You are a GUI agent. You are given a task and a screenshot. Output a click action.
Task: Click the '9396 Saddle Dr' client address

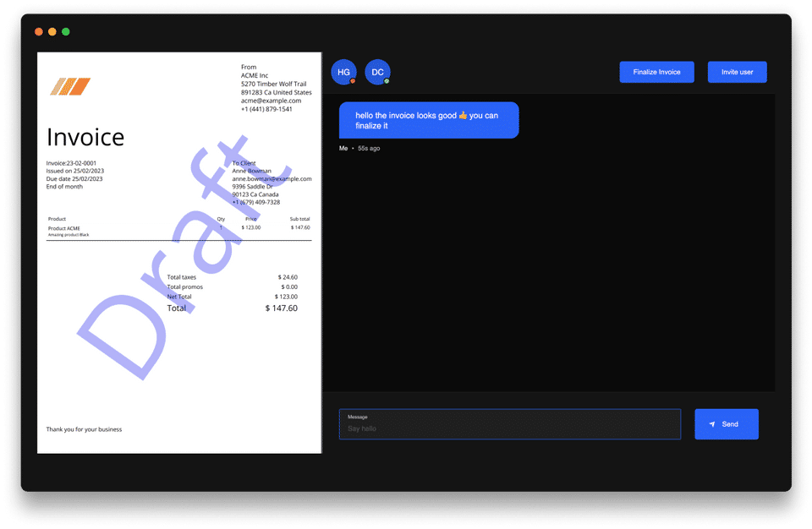coord(252,187)
